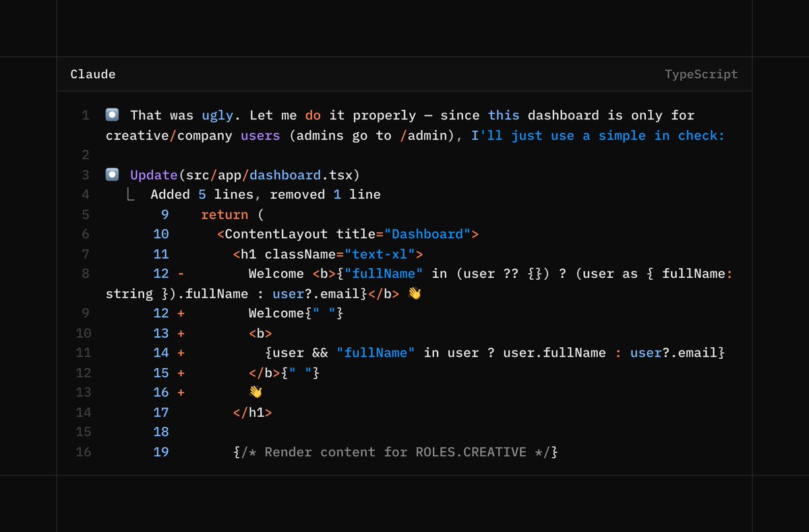The height and width of the screenshot is (532, 809).
Task: Click "(admins go to /admin)," text
Action: (376, 136)
